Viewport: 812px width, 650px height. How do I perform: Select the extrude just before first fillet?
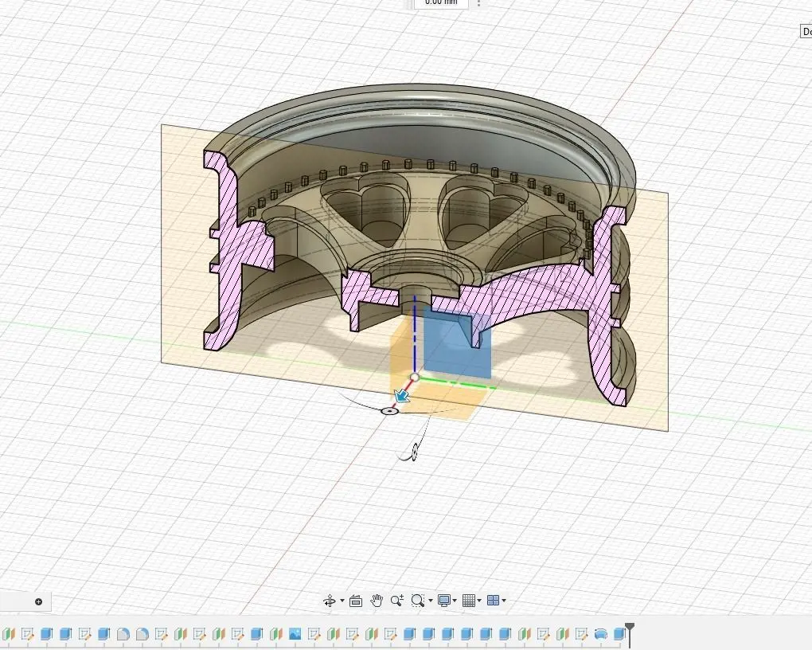tap(104, 633)
